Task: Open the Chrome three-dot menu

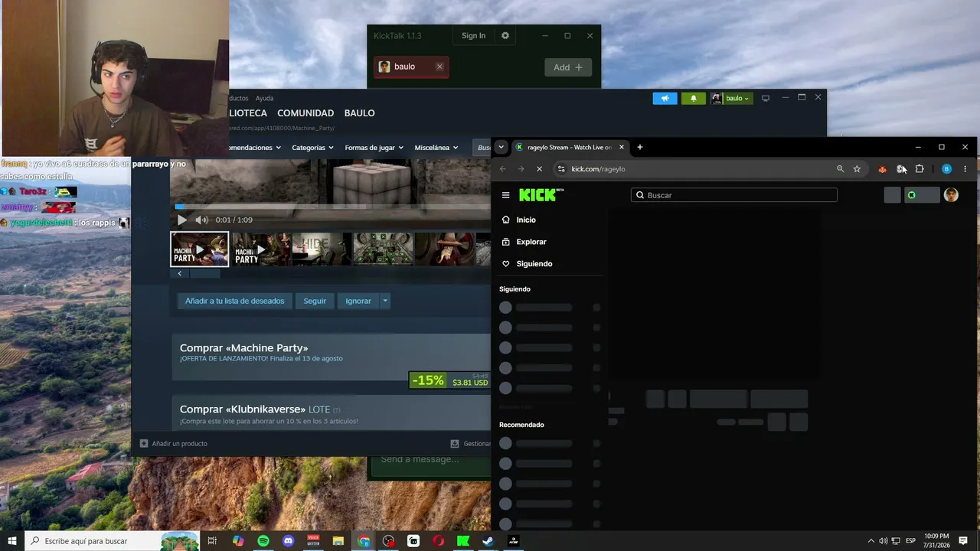Action: 965,169
